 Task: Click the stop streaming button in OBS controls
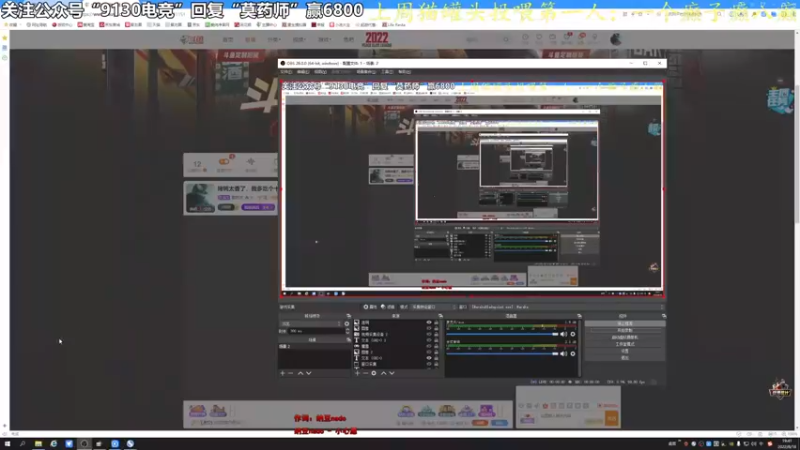click(x=625, y=323)
